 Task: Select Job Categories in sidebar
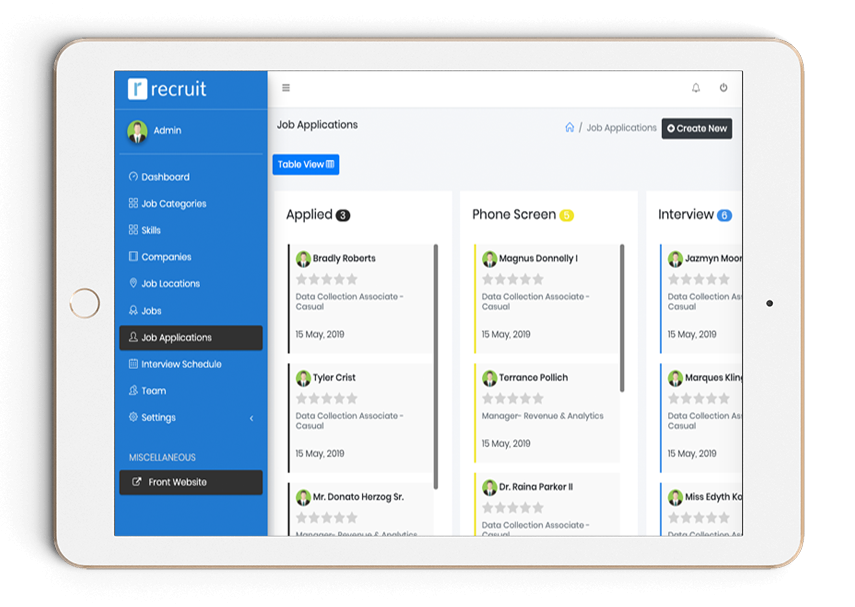click(173, 204)
